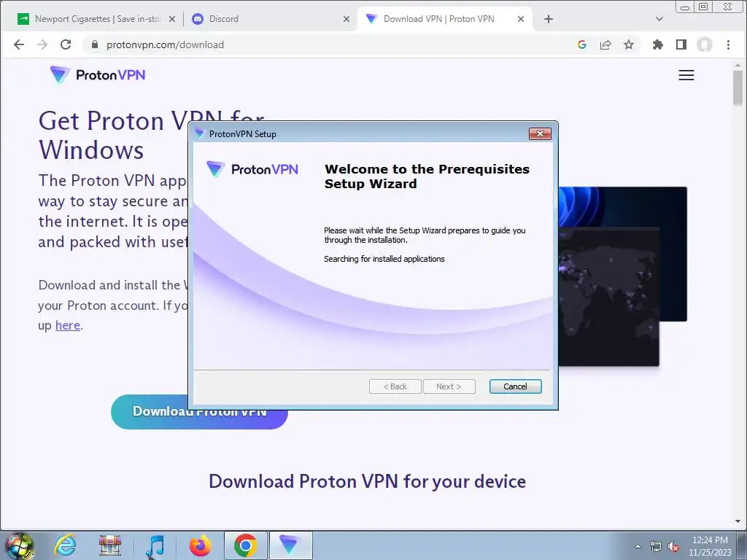Reload the current page
Viewport: 747px width, 560px height.
tap(66, 44)
